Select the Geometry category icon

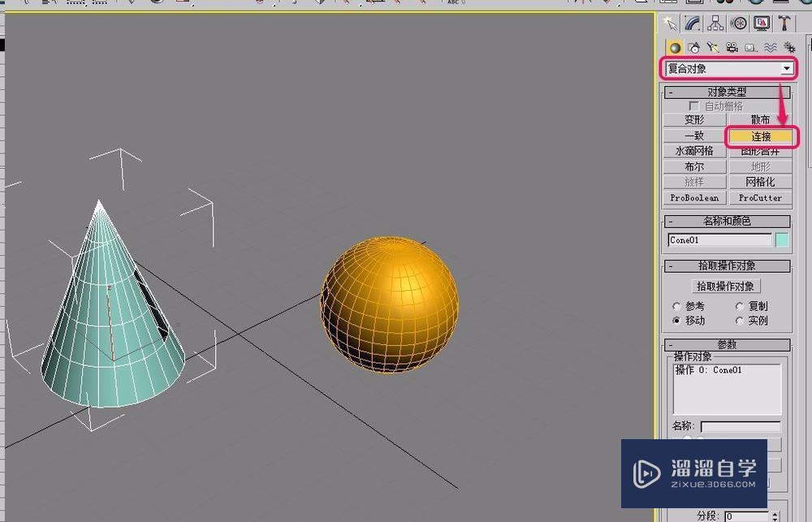tap(676, 47)
